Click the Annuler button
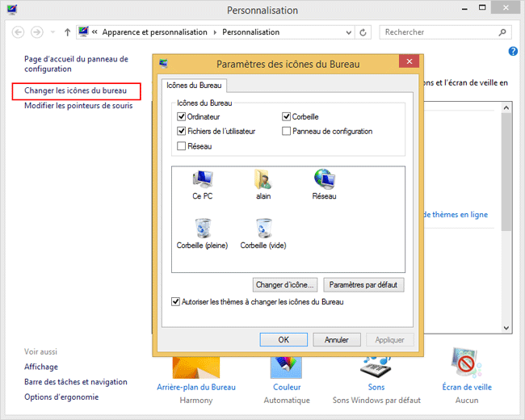Image resolution: width=525 pixels, height=420 pixels. coord(337,340)
